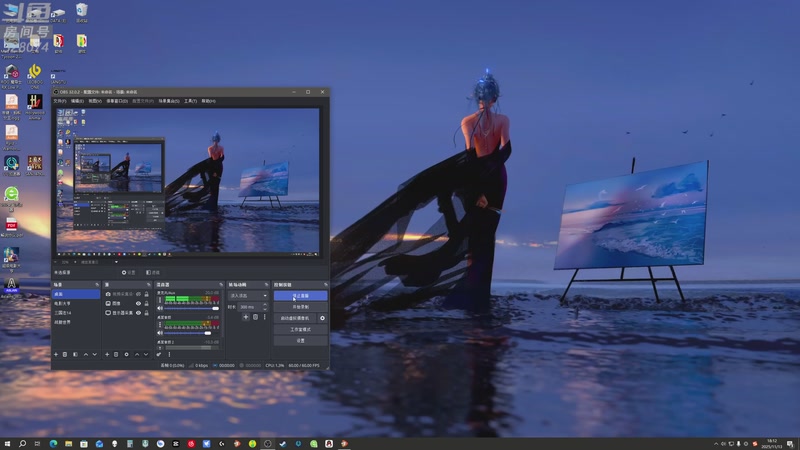Open virtual camera settings gear

(x=322, y=318)
